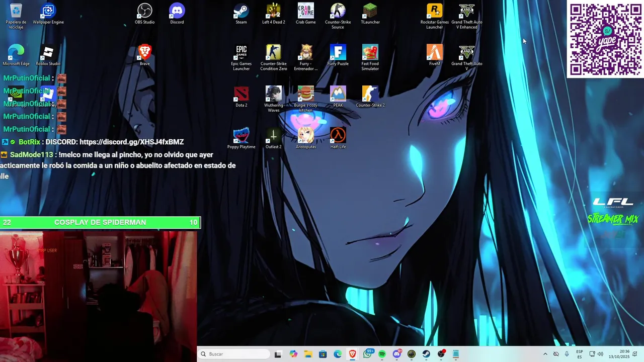Select the Counter-Strike Condition Zero icon

(x=274, y=58)
